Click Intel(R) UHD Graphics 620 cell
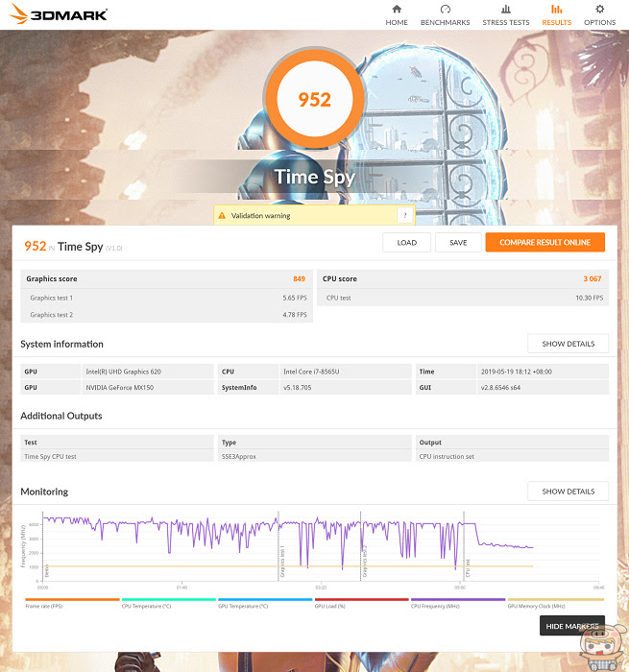Screen dimensions: 629x672 point(148,372)
